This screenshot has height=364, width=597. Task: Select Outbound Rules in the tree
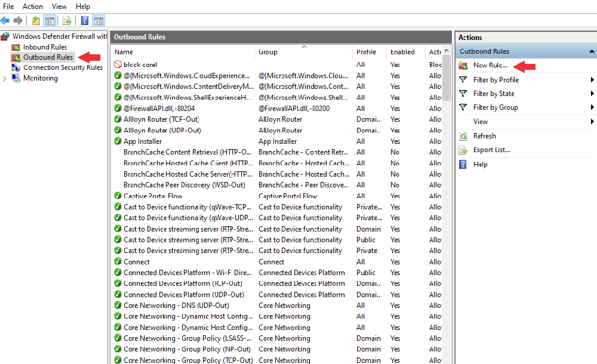[48, 57]
